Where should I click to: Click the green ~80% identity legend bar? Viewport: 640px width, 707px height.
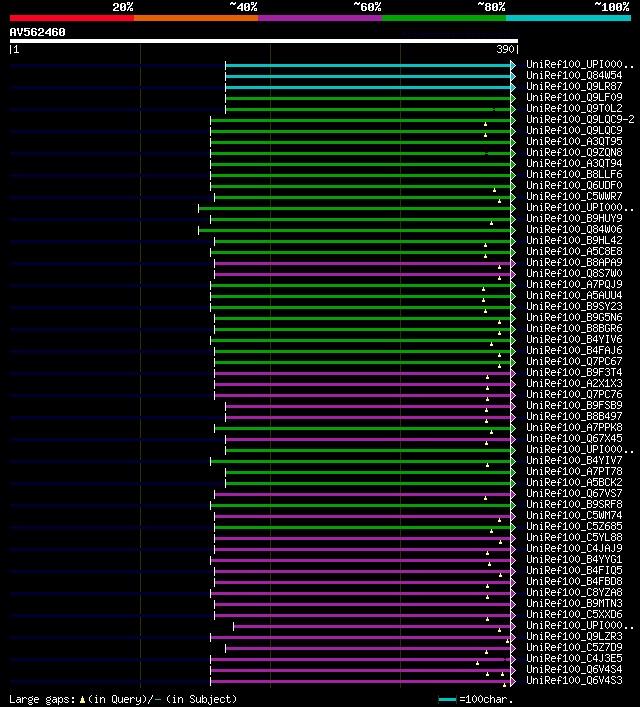point(444,18)
